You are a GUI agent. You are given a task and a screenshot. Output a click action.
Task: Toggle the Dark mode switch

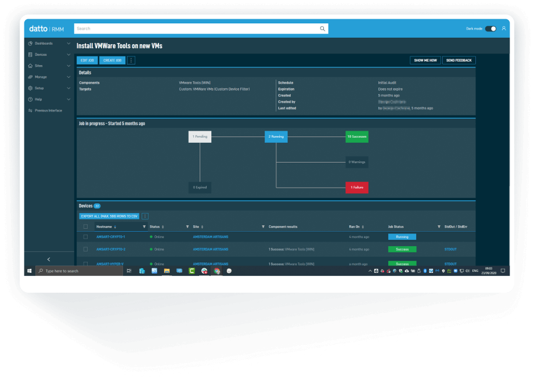[x=490, y=28]
